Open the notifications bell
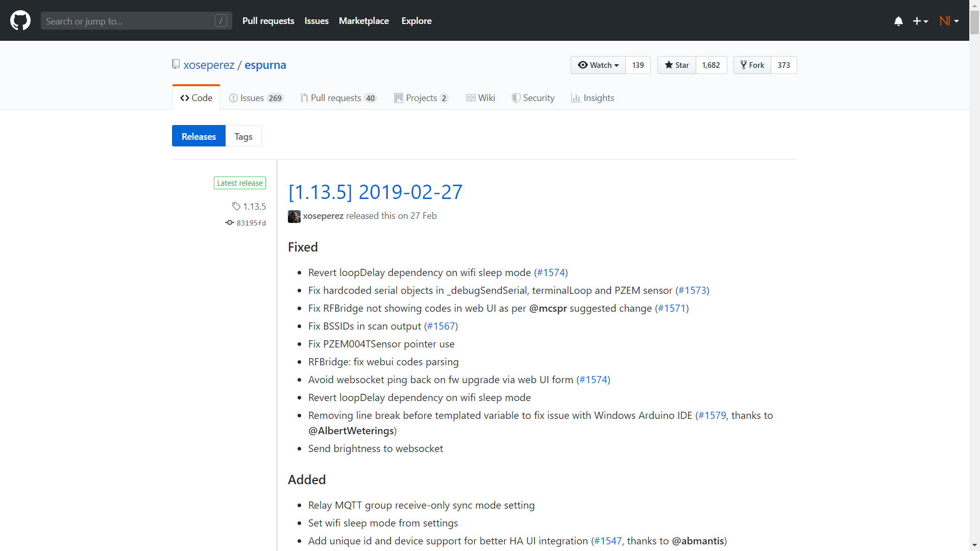 898,21
